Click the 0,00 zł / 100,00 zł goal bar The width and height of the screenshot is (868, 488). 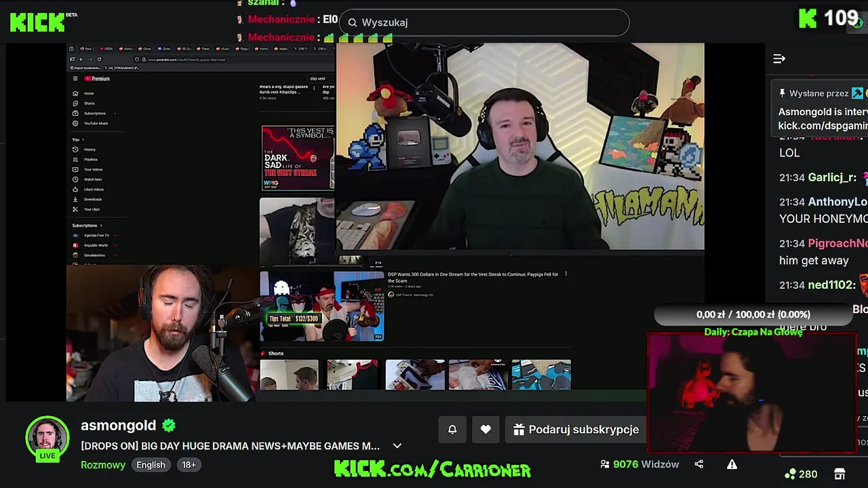[753, 314]
